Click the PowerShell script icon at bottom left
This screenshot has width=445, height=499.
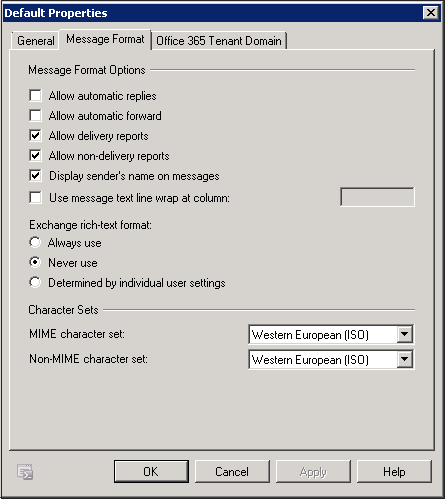click(25, 472)
